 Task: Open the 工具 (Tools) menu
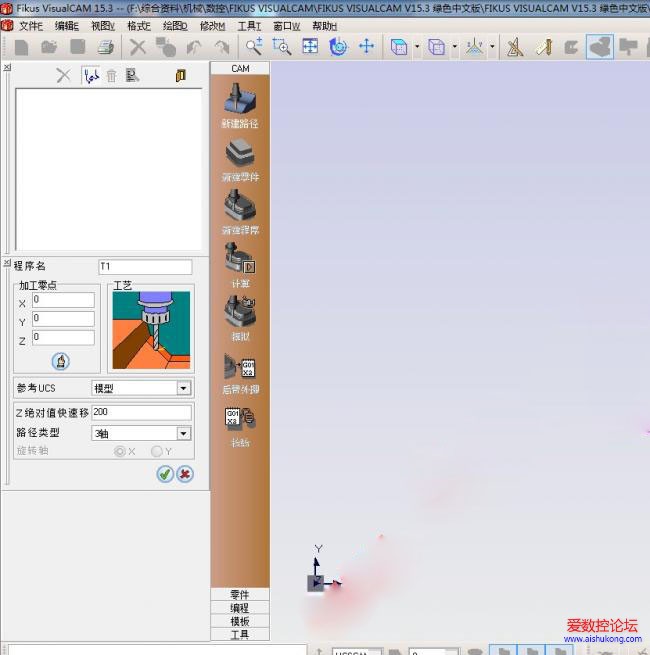click(x=249, y=26)
